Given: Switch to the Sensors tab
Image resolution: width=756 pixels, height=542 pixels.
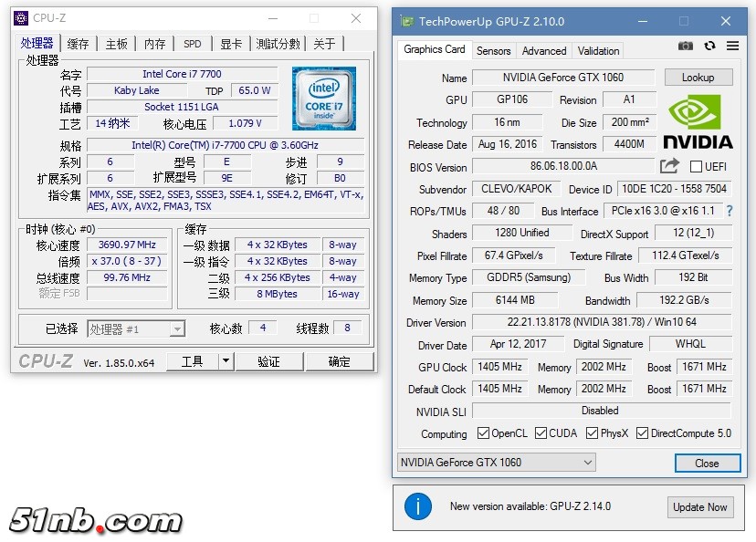Looking at the screenshot, I should [x=493, y=51].
